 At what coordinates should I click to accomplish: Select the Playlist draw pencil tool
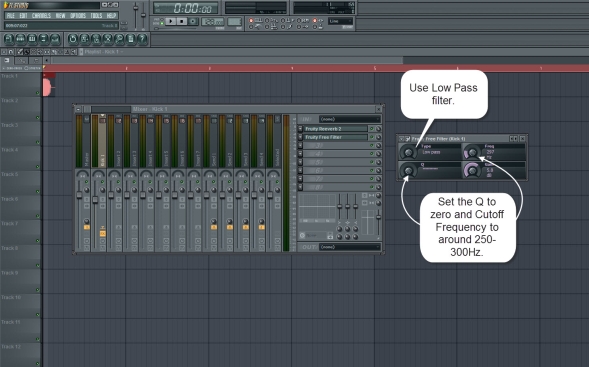pos(20,52)
